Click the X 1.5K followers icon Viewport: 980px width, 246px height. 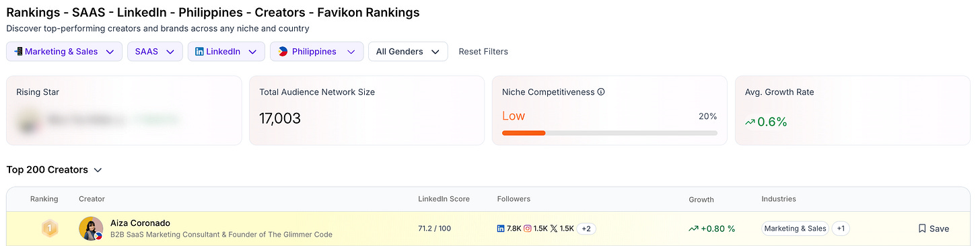554,229
